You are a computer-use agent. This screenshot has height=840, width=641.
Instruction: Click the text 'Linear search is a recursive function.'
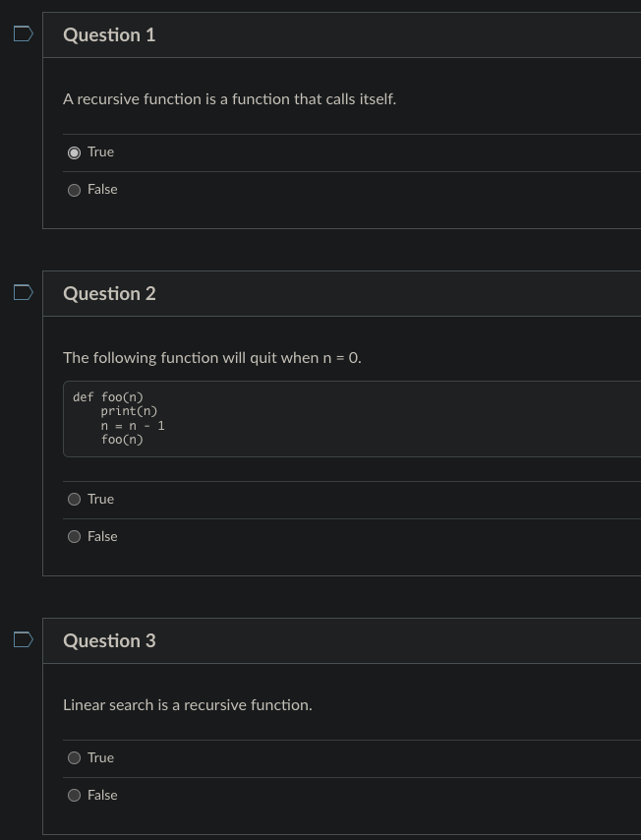[188, 704]
